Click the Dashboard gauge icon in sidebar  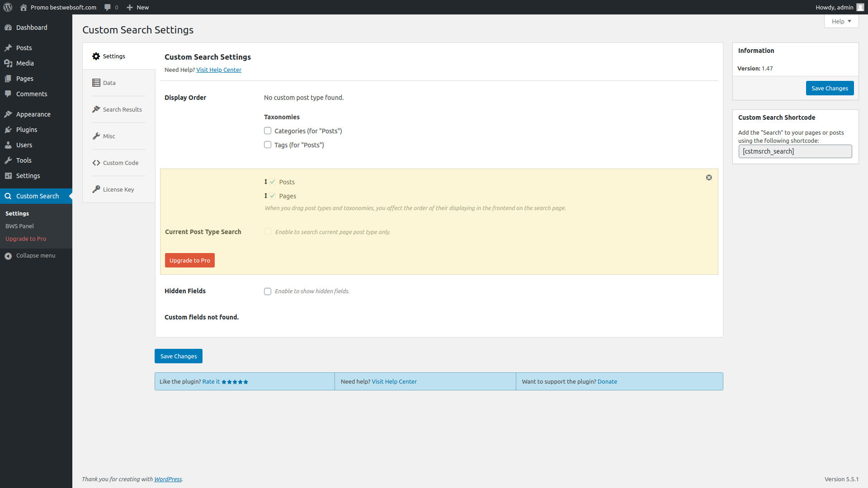8,28
